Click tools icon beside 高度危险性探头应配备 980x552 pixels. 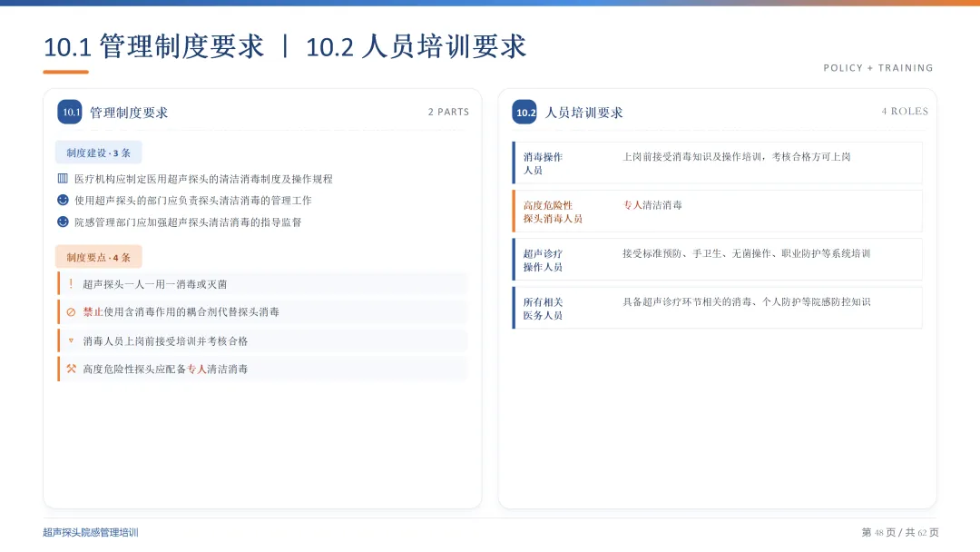click(x=72, y=369)
